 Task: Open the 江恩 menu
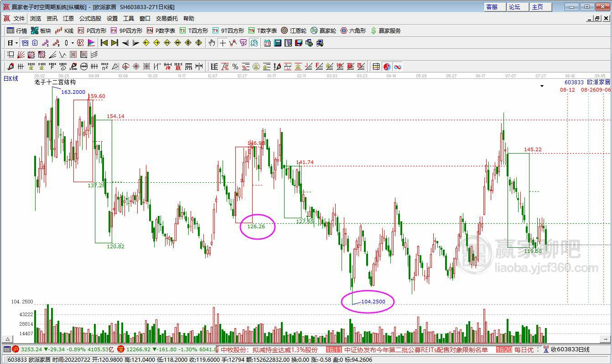pos(68,18)
